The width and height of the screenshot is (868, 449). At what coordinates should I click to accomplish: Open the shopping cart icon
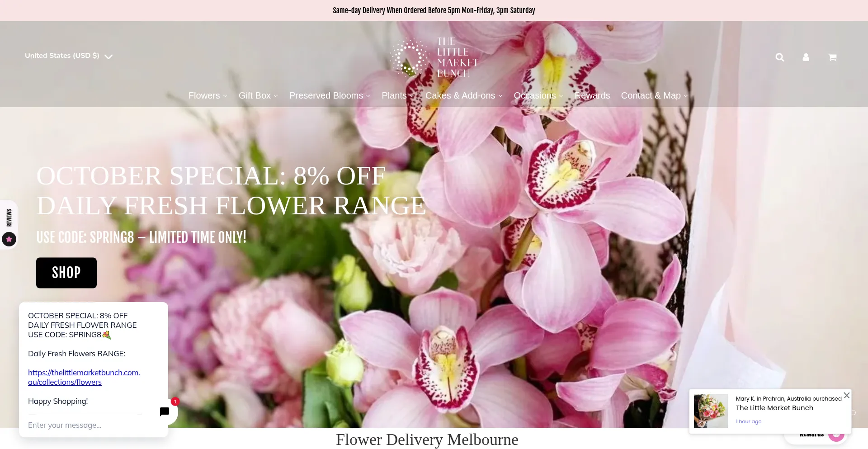(x=832, y=57)
